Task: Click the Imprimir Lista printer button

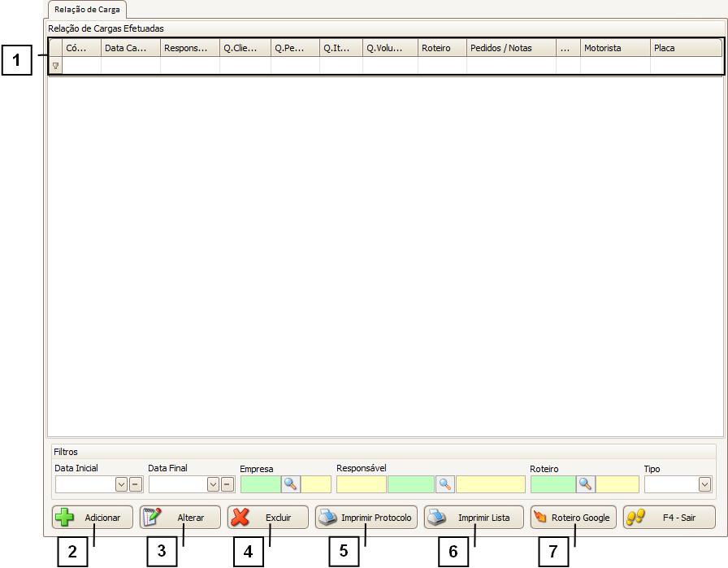Action: (x=474, y=518)
